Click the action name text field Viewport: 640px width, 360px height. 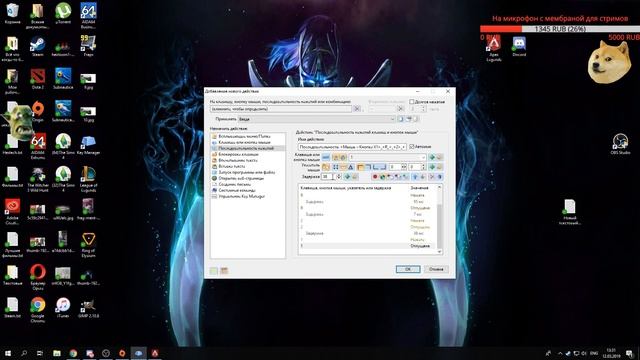(x=352, y=147)
